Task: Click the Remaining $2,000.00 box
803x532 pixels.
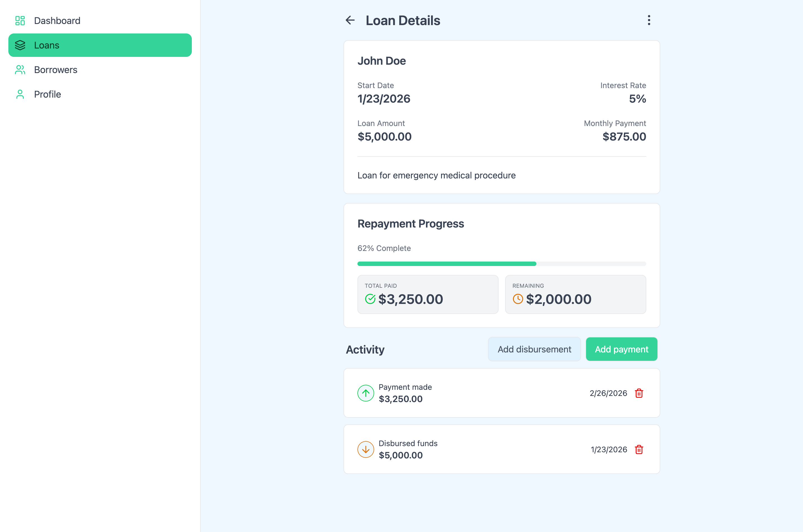Action: coord(576,294)
